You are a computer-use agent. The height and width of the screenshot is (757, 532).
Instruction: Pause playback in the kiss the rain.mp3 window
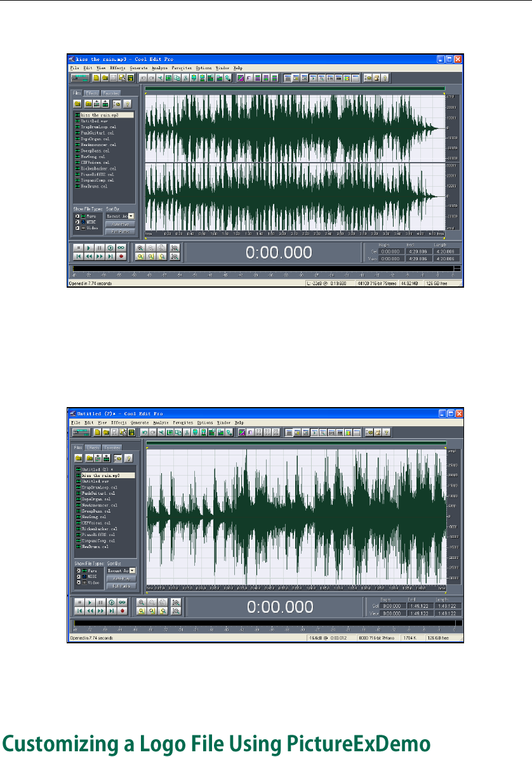pos(100,248)
